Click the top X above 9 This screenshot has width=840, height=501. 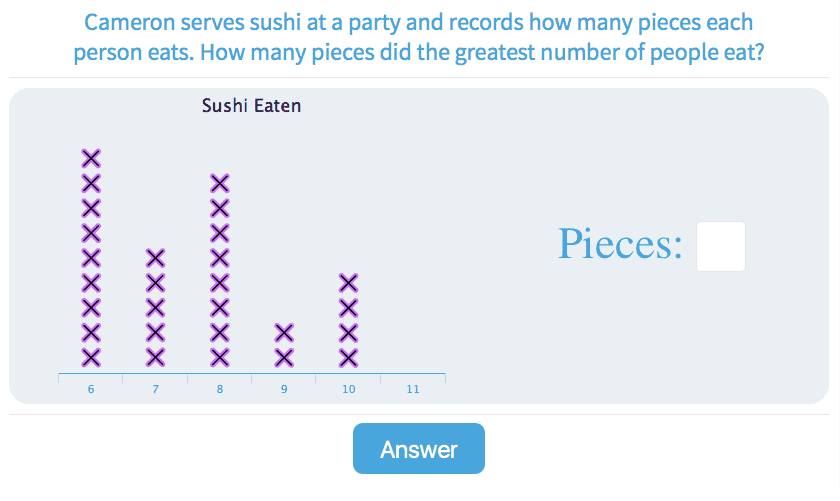(x=284, y=332)
